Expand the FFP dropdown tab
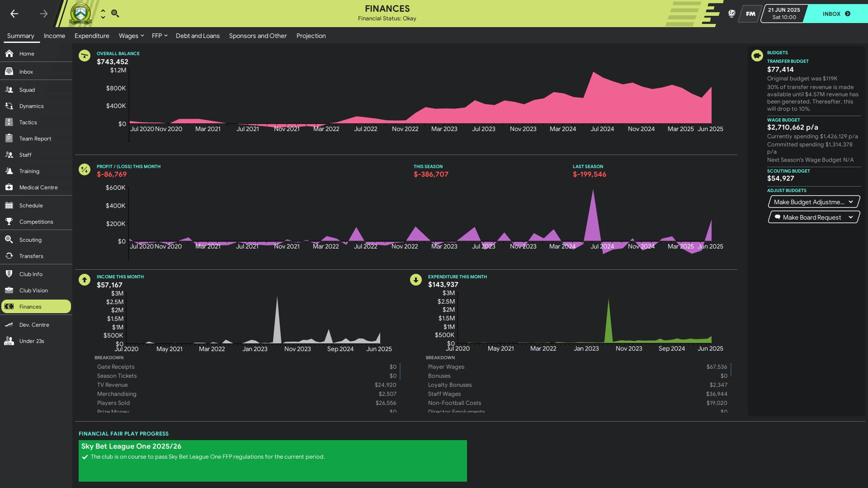Viewport: 868px width, 488px height. pos(160,36)
